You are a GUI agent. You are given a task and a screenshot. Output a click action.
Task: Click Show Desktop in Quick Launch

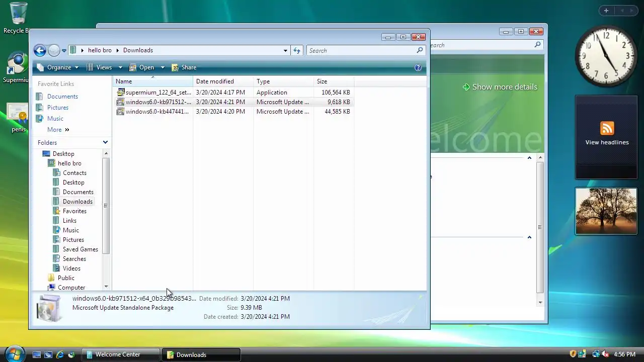(36, 354)
